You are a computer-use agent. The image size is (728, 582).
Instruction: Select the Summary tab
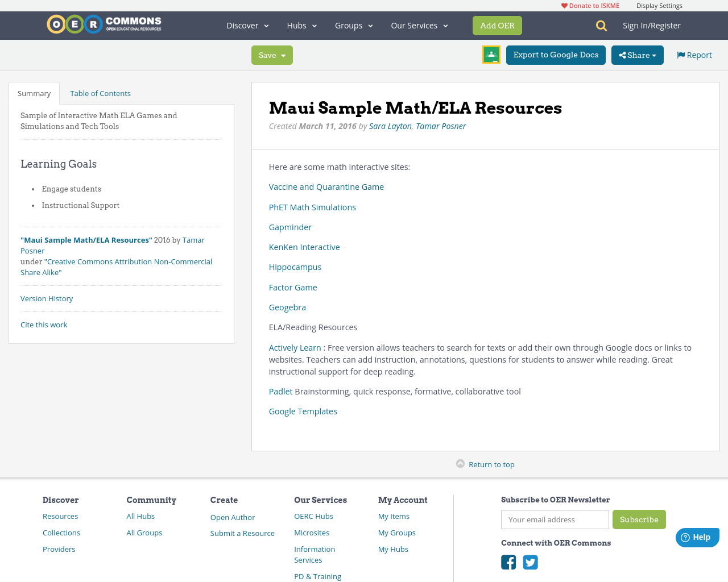(34, 93)
